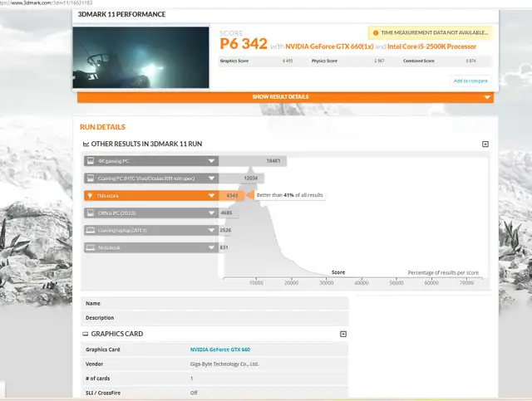Click the 18481 score for 4K gaming PC
This screenshot has width=532, height=401.
click(273, 161)
